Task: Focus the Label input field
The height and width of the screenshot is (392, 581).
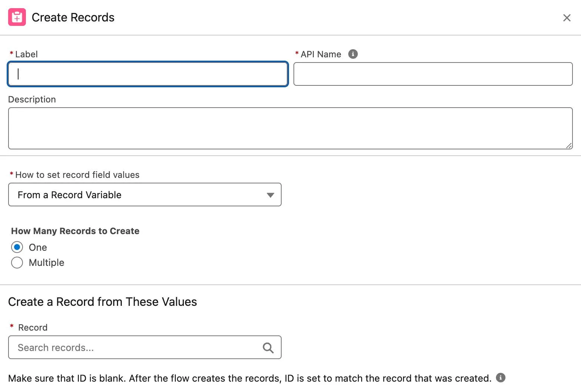Action: pyautogui.click(x=148, y=74)
